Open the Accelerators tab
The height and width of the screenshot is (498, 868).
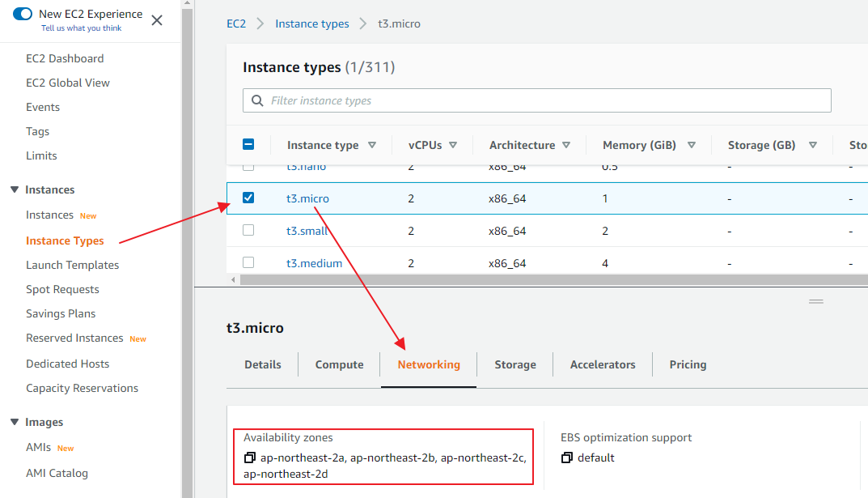point(603,364)
